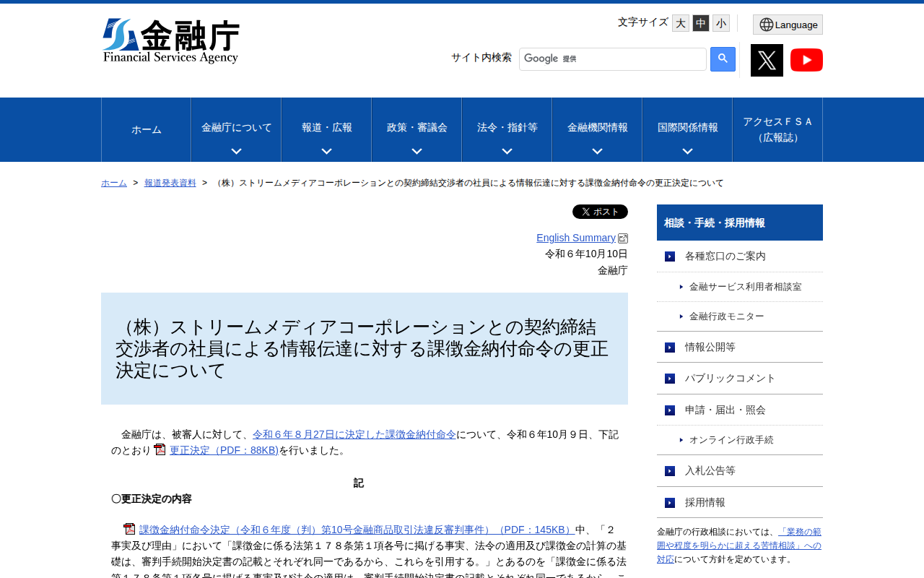Expand the 報道・広報 menu chevron
This screenshot has height=578, width=924.
pyautogui.click(x=326, y=151)
